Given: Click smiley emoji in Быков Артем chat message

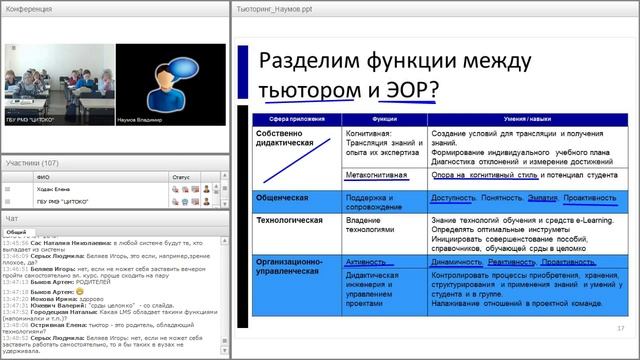Looking at the screenshot, I should pos(80,291).
